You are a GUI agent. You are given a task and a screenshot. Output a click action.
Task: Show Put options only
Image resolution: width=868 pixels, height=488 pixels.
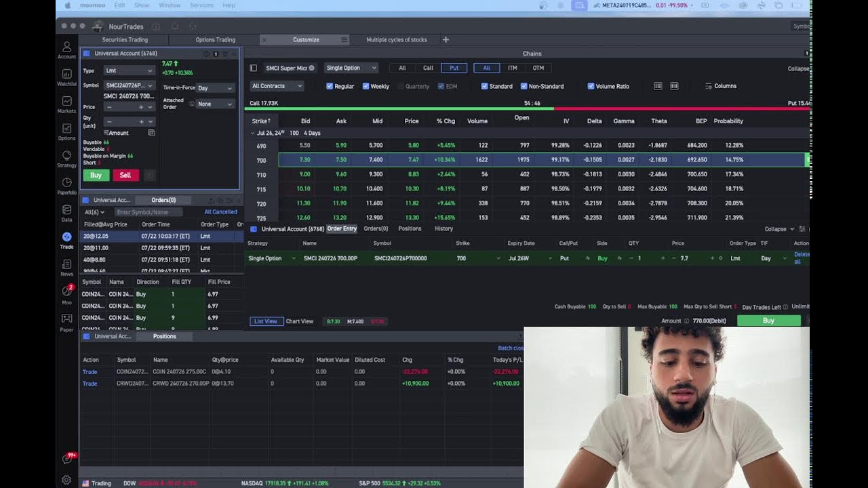454,68
